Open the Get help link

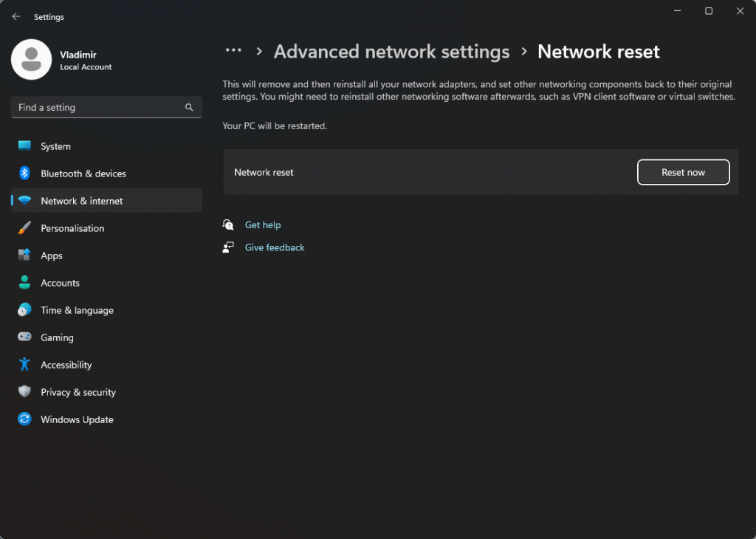263,225
